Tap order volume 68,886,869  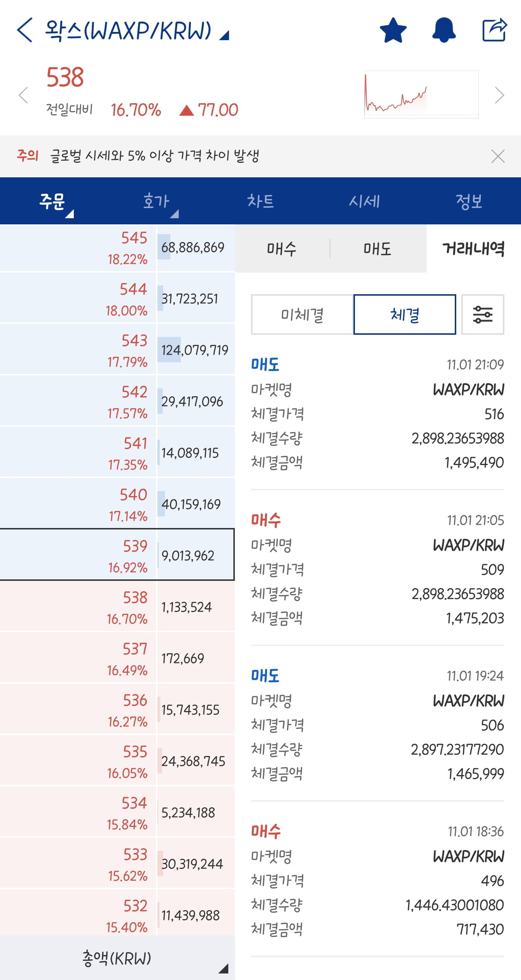[193, 248]
